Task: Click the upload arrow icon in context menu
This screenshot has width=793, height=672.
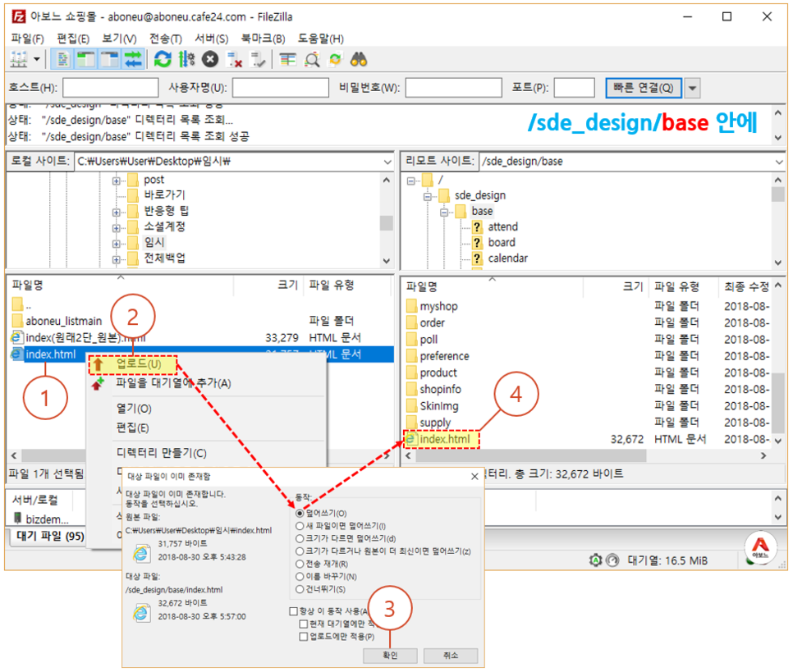Action: point(99,364)
